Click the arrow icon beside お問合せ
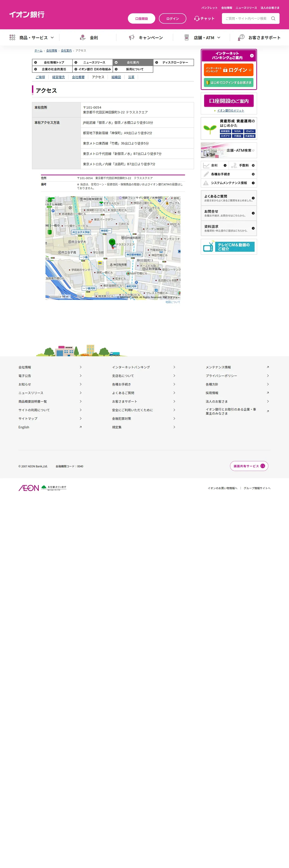289x868 pixels. click(x=253, y=213)
